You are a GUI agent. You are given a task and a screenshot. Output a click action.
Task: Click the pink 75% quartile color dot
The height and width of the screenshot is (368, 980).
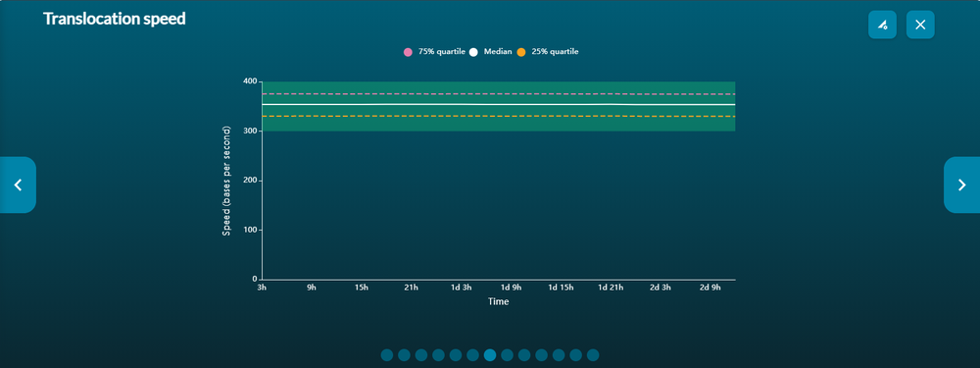coord(408,52)
